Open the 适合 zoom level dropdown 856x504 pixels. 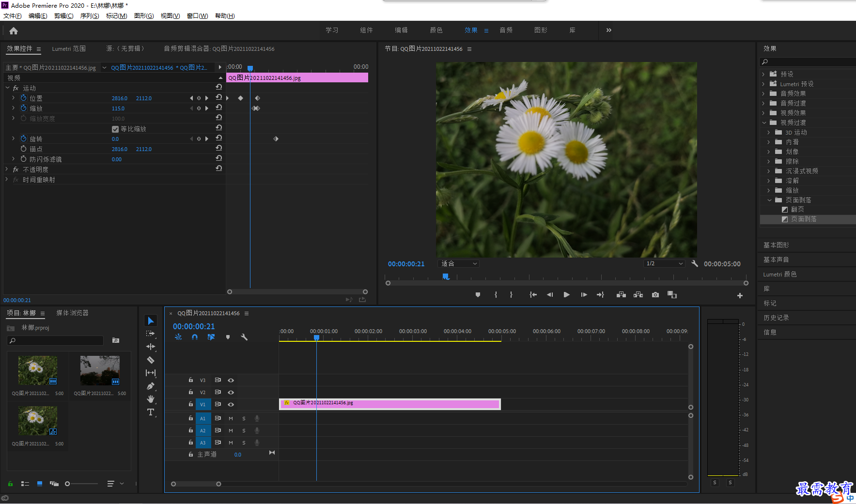click(459, 263)
